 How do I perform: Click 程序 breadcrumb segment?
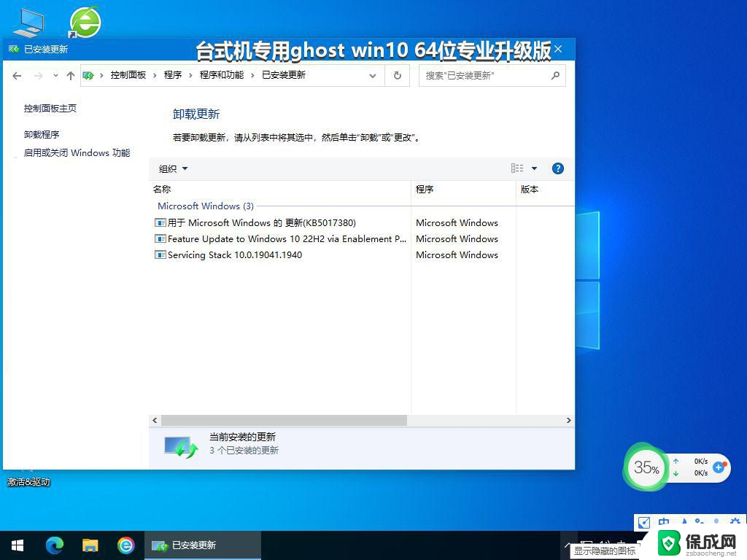(173, 75)
